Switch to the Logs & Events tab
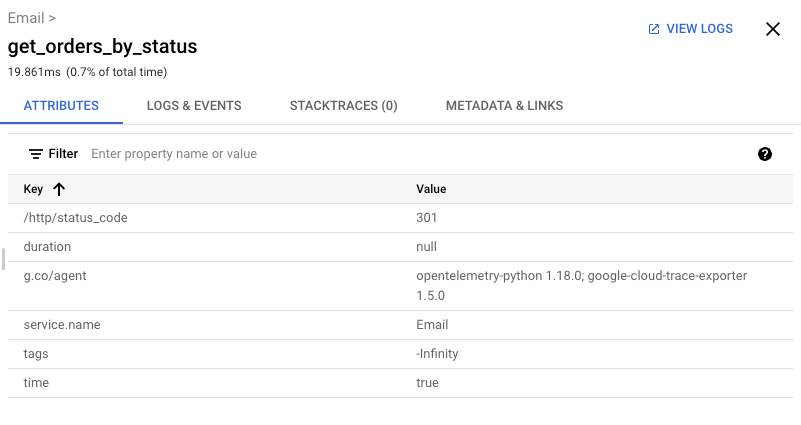Image resolution: width=801 pixels, height=425 pixels. point(194,105)
